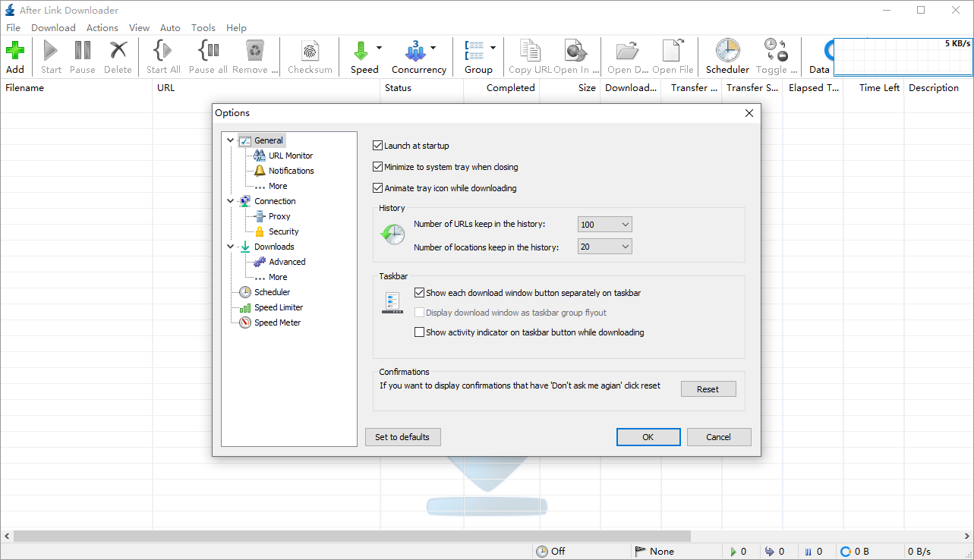Viewport: 974px width, 560px height.
Task: Toggle Launch at startup checkbox
Action: (378, 146)
